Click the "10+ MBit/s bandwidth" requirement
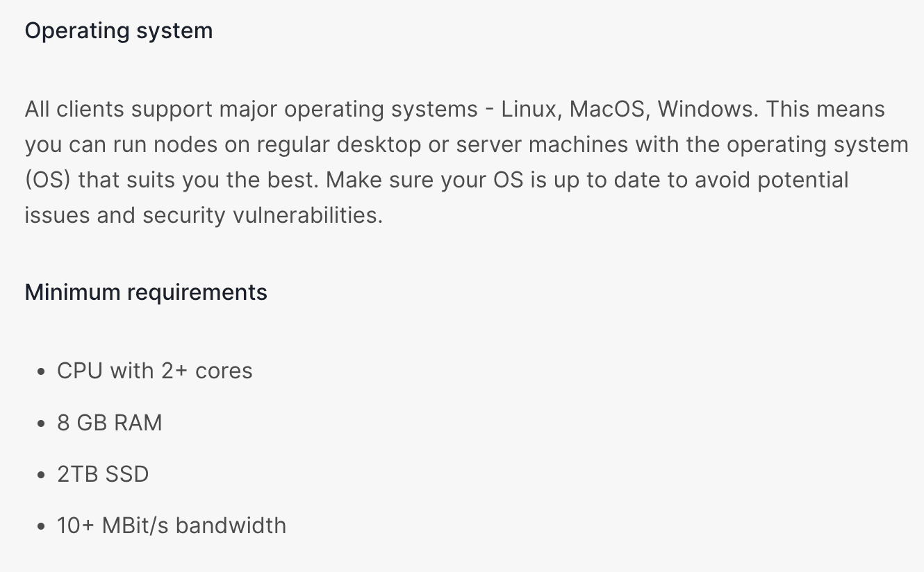This screenshot has height=572, width=924. pyautogui.click(x=172, y=525)
